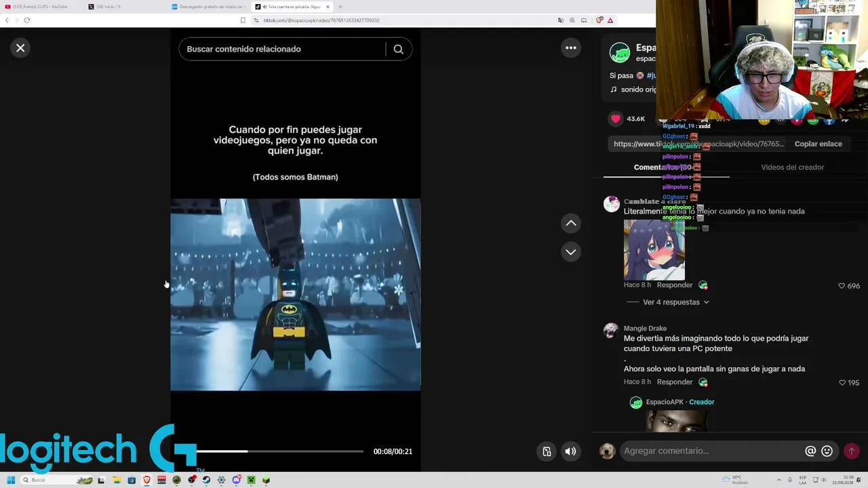Open the Brave Rewards triangle icon

coord(610,20)
